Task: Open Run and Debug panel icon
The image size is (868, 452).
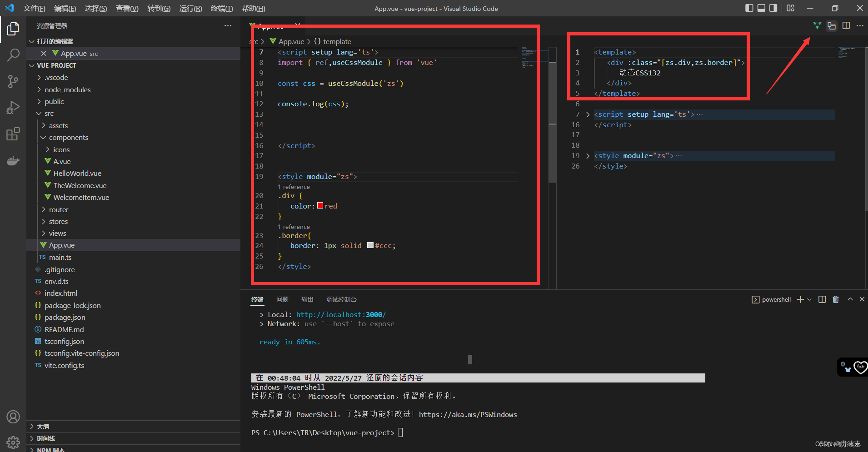Action: pyautogui.click(x=13, y=107)
